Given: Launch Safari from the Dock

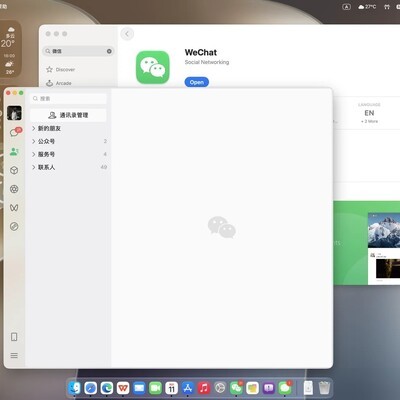Looking at the screenshot, I should pyautogui.click(x=90, y=388).
